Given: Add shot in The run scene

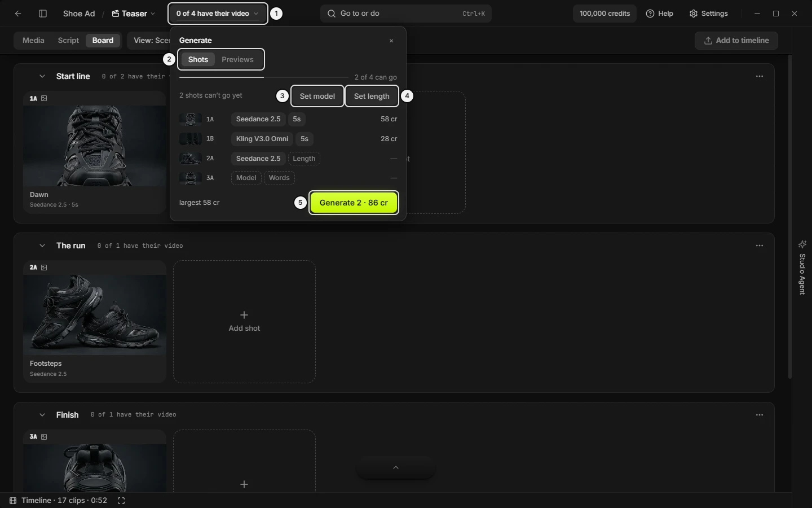Looking at the screenshot, I should tap(244, 322).
